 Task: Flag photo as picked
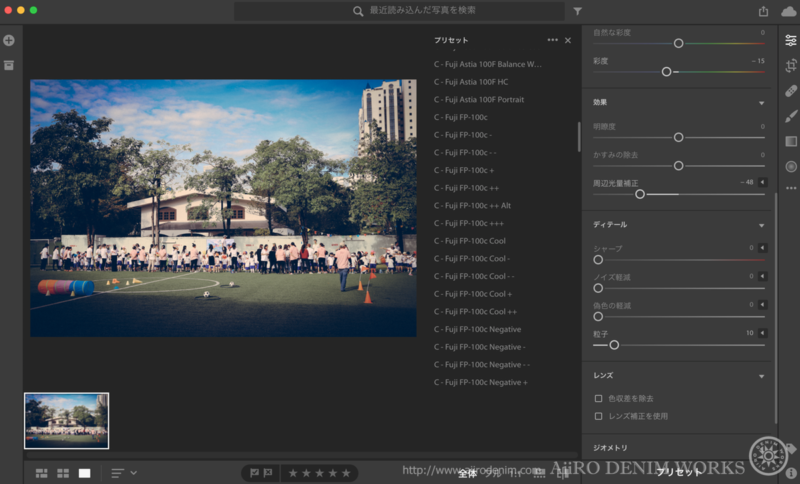coord(254,473)
